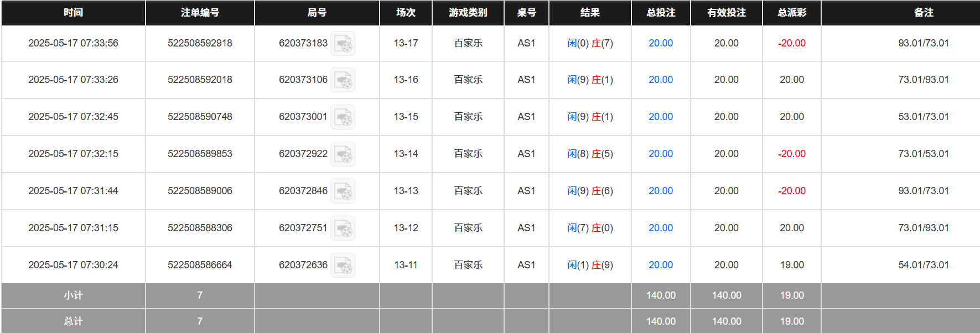This screenshot has width=980, height=333.
Task: Click the 闲(7) 庄(0) result link
Action: pos(590,228)
